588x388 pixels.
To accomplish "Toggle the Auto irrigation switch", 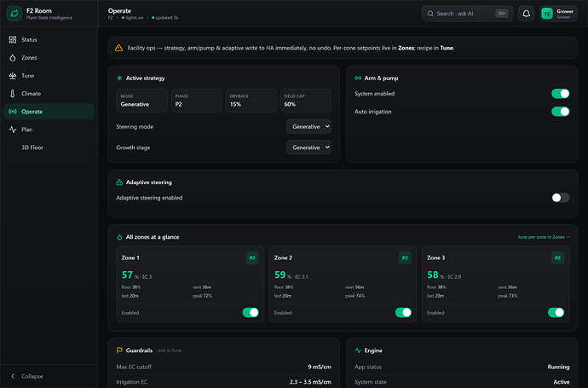I will (x=560, y=112).
